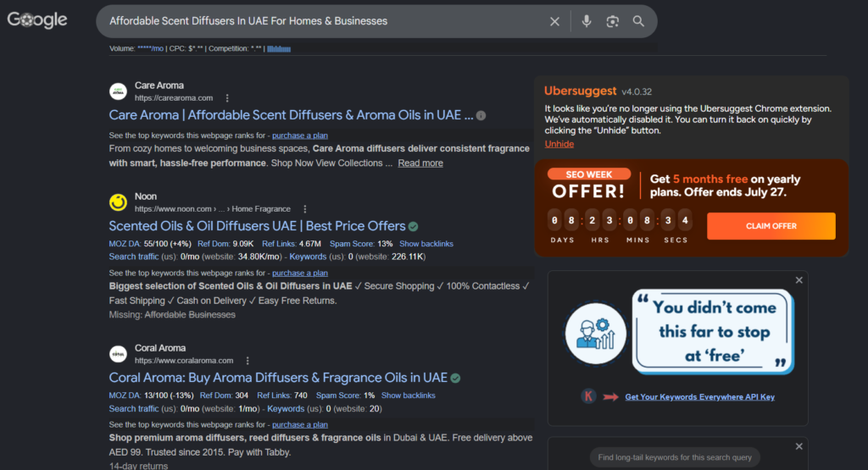
Task: Click purchase a plan under Noon result
Action: tap(299, 274)
